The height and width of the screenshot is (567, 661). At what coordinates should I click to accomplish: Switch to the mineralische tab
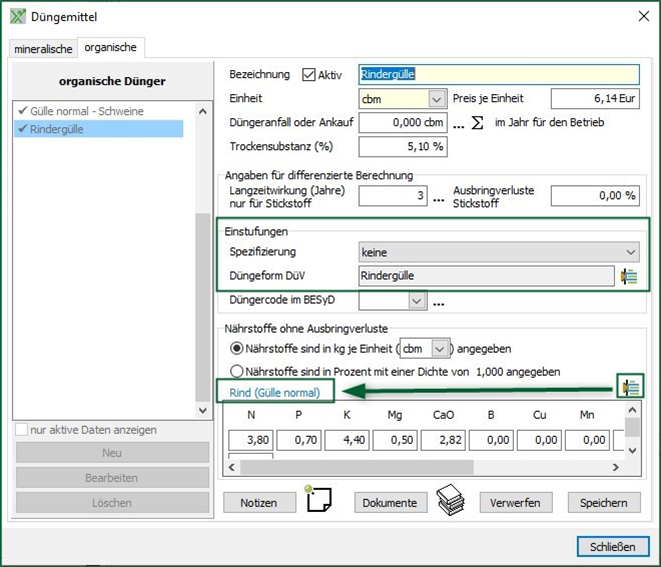click(x=43, y=49)
